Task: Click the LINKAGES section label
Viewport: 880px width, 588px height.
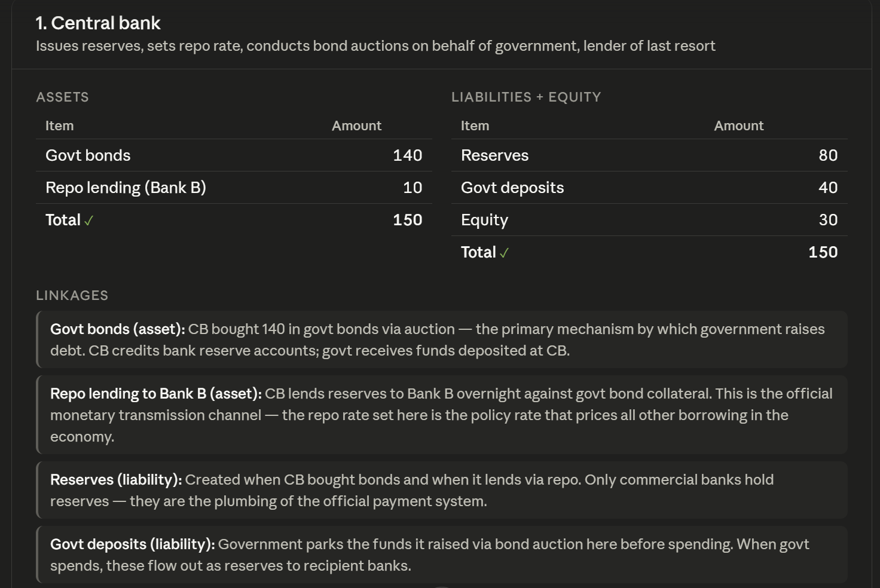Action: click(72, 295)
